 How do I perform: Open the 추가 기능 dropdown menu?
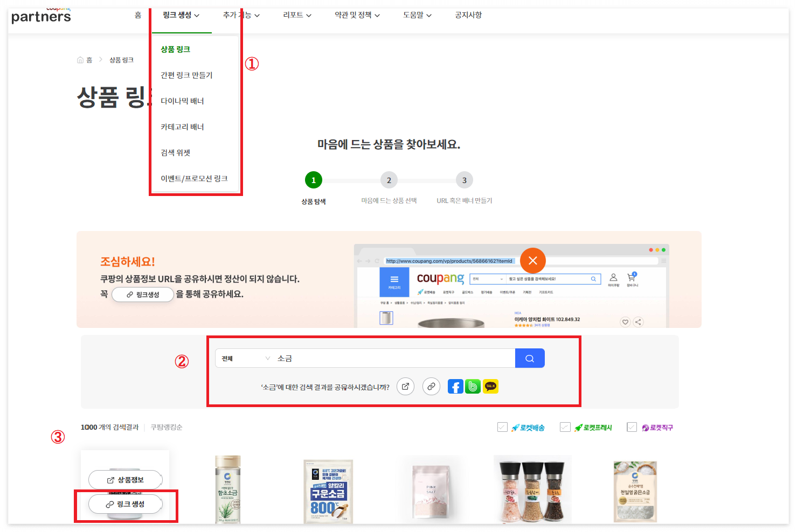tap(241, 15)
